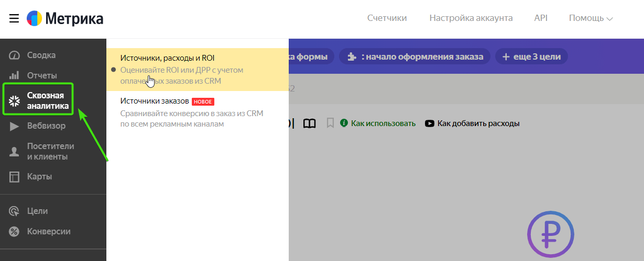Click the Вебвизор play icon

15,126
